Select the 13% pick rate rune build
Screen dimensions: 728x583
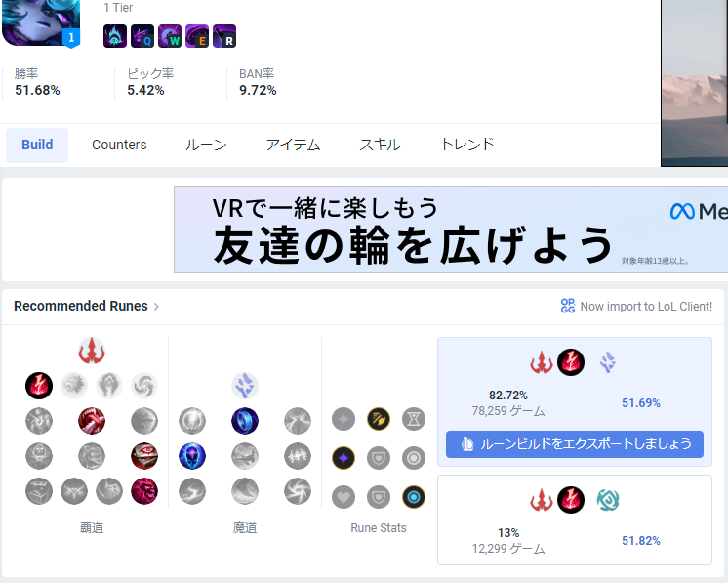pos(575,520)
